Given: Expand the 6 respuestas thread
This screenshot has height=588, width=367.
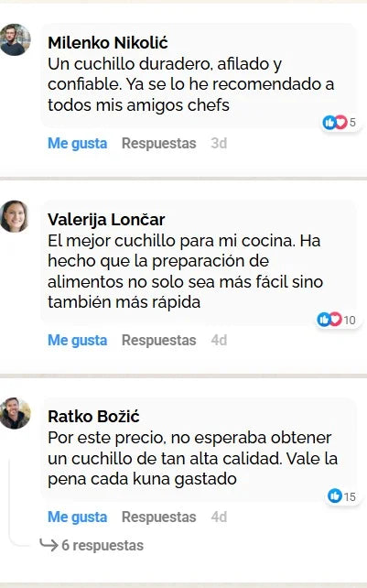Looking at the screenshot, I should coord(103,545).
